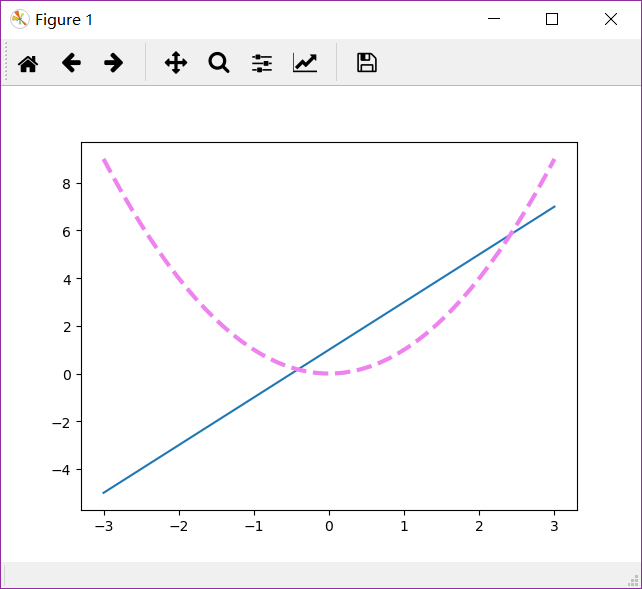Screen dimensions: 642x589
Task: Activate the Pan axes tool
Action: coord(176,63)
